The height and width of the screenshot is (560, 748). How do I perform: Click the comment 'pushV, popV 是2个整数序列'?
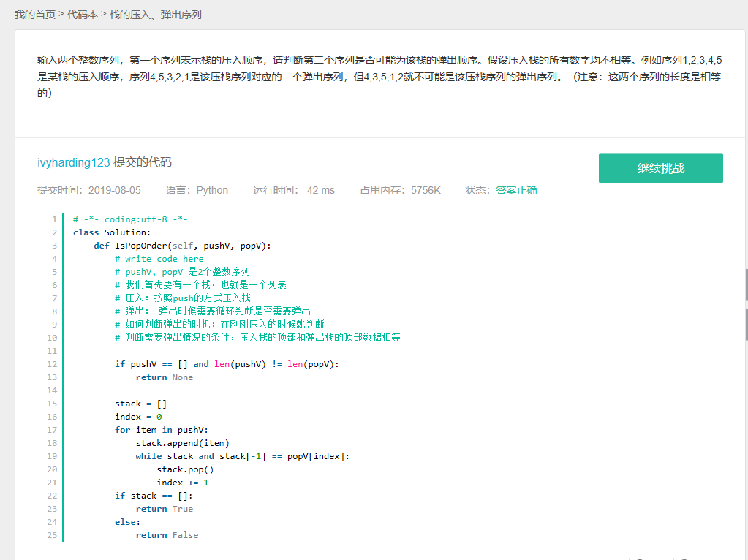[182, 272]
